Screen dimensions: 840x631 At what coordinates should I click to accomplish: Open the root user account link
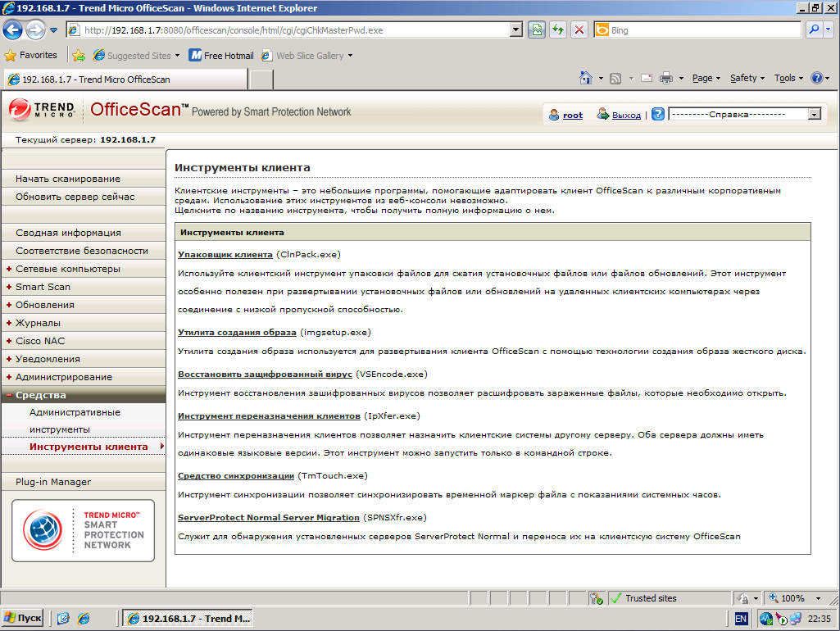point(573,115)
